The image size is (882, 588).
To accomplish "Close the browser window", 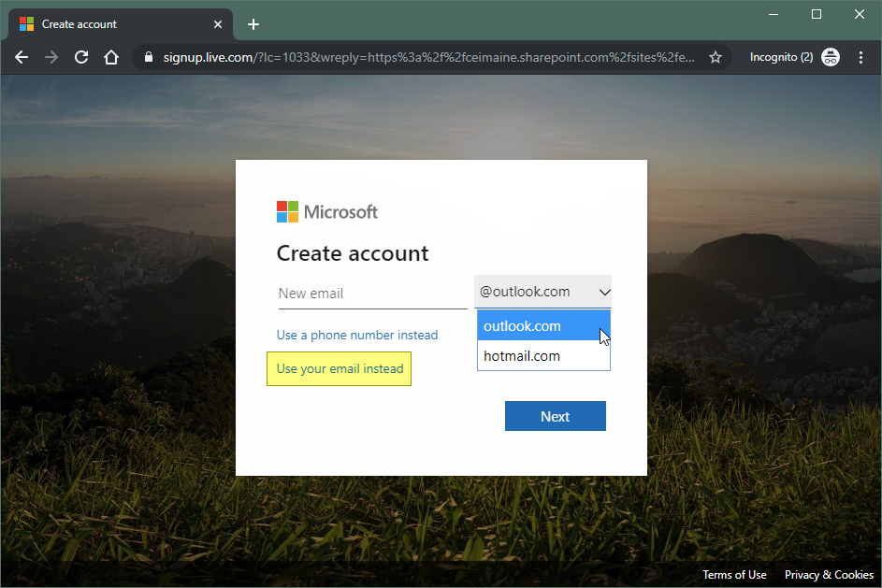I will 859,15.
